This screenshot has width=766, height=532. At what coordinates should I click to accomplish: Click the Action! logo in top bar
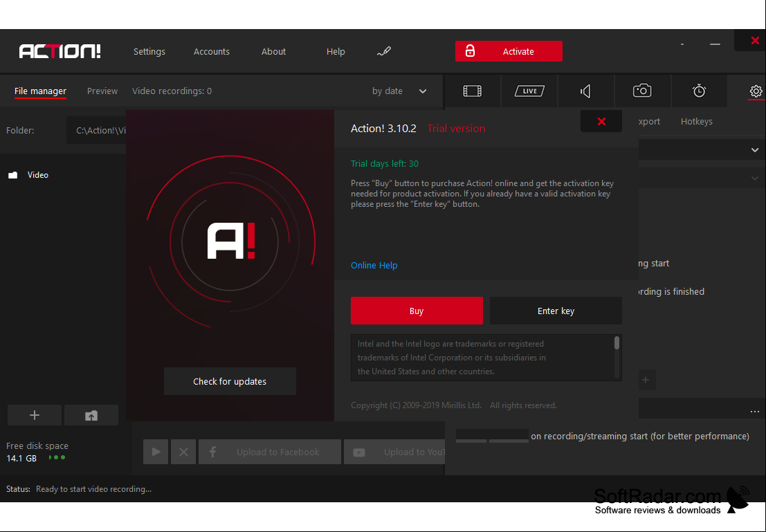[x=60, y=51]
